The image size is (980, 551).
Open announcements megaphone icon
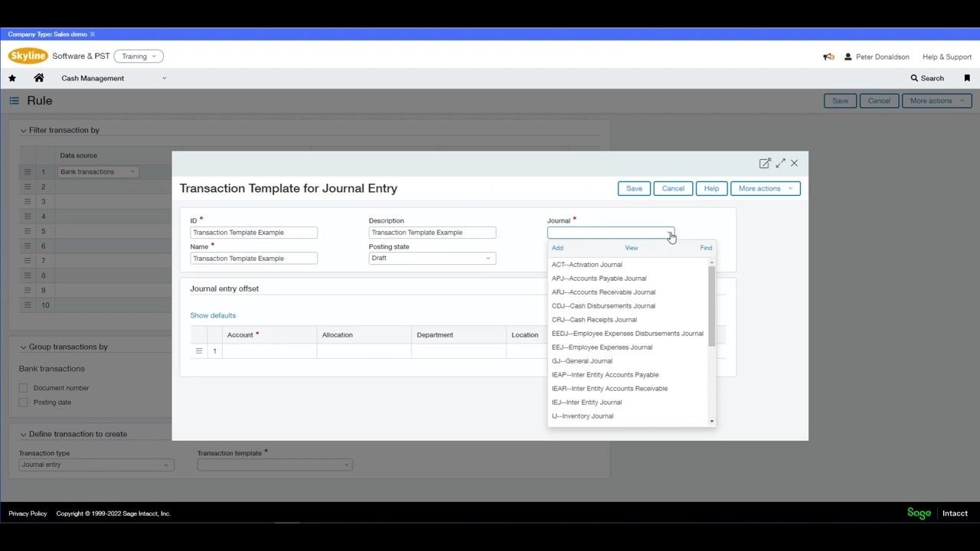click(828, 57)
